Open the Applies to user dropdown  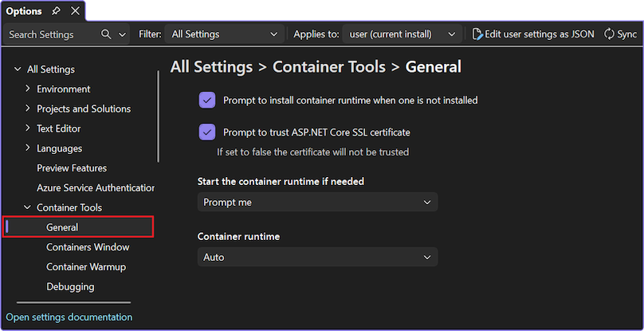pyautogui.click(x=402, y=34)
